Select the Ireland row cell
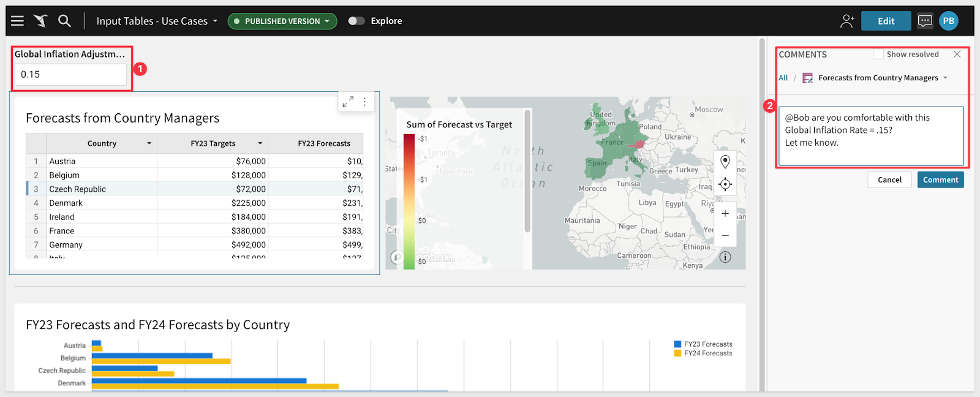Image resolution: width=980 pixels, height=397 pixels. 102,217
